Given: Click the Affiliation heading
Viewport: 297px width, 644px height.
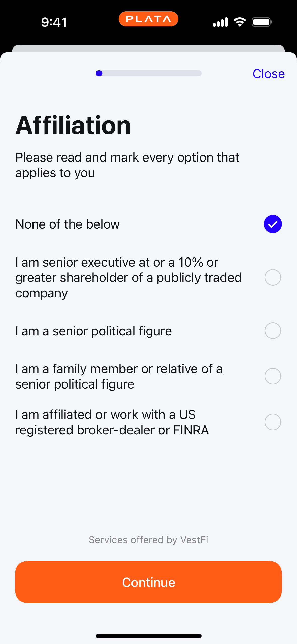Looking at the screenshot, I should click(73, 125).
